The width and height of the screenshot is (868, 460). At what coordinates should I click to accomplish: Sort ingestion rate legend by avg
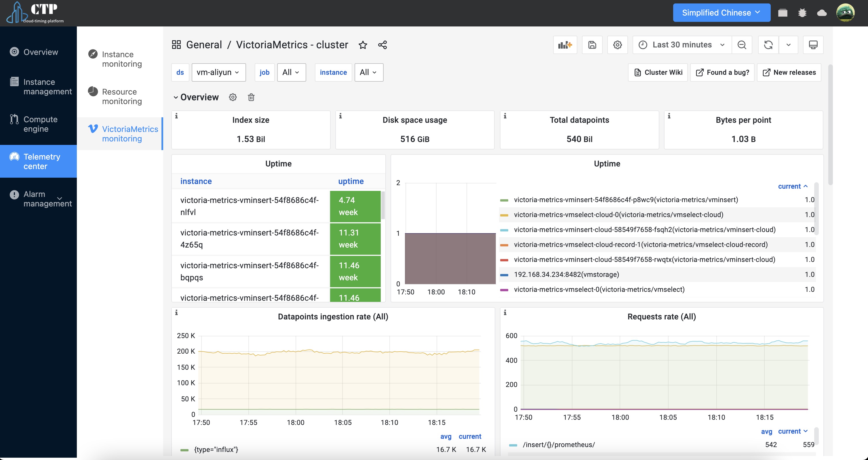tap(446, 436)
